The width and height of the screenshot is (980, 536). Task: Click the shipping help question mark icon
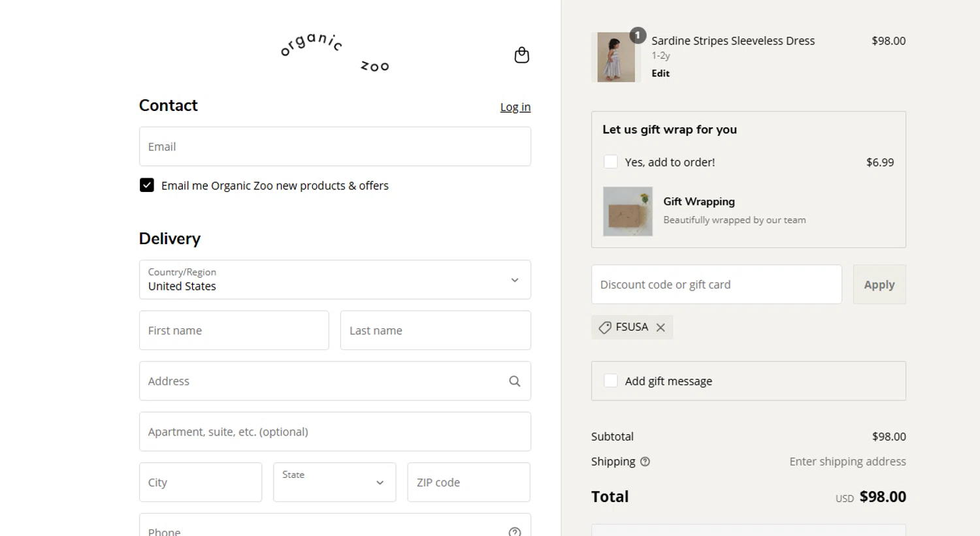point(645,462)
